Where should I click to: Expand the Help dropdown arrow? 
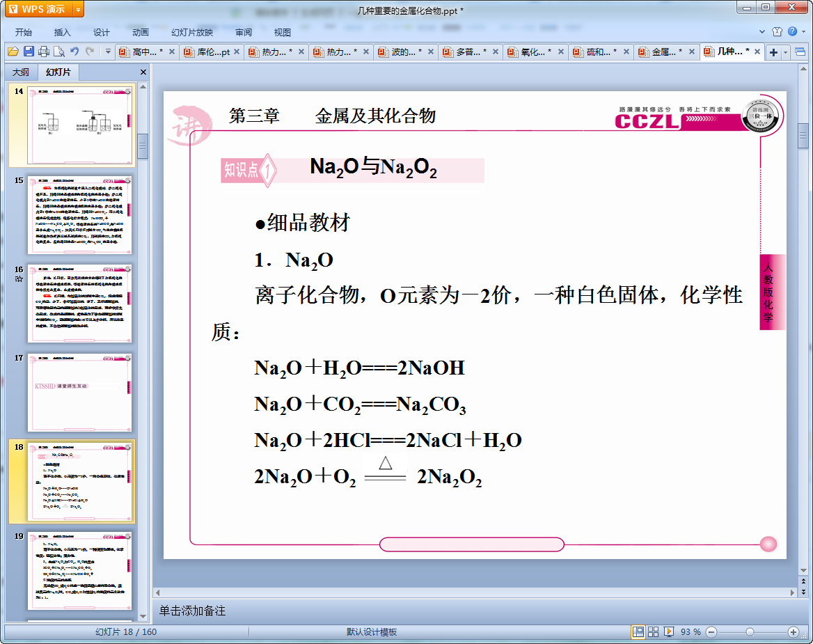804,31
